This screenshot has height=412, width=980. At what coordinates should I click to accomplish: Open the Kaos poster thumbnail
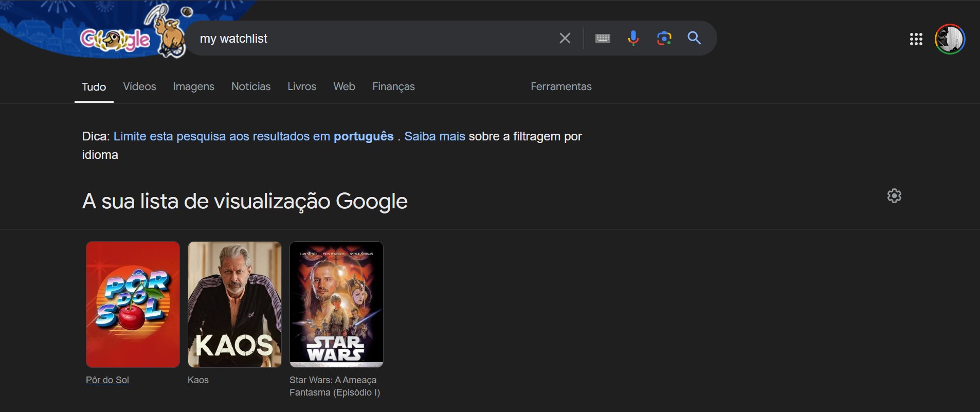234,304
